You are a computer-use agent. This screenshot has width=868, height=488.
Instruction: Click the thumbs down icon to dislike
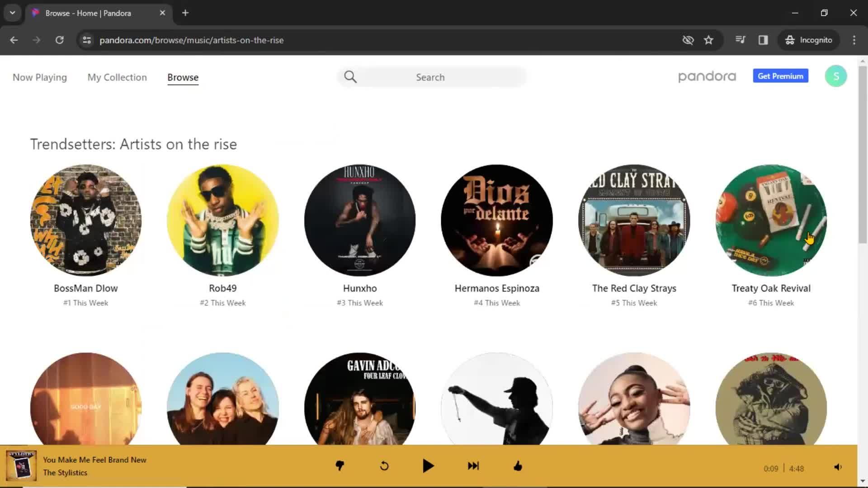340,465
